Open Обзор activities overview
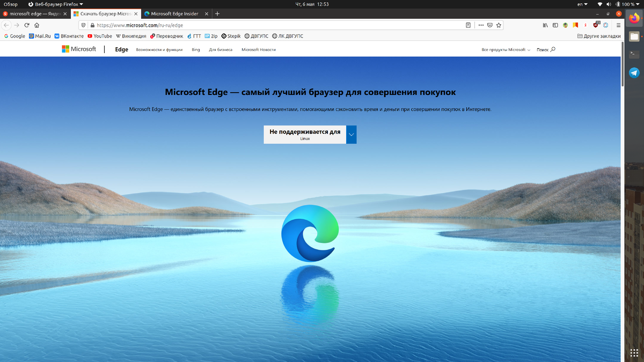This screenshot has height=362, width=644. click(x=11, y=4)
